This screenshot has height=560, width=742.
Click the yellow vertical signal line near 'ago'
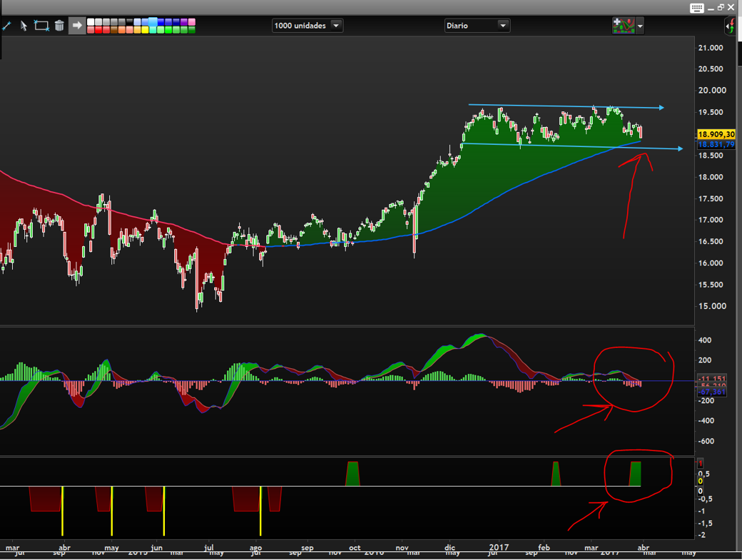pos(260,511)
